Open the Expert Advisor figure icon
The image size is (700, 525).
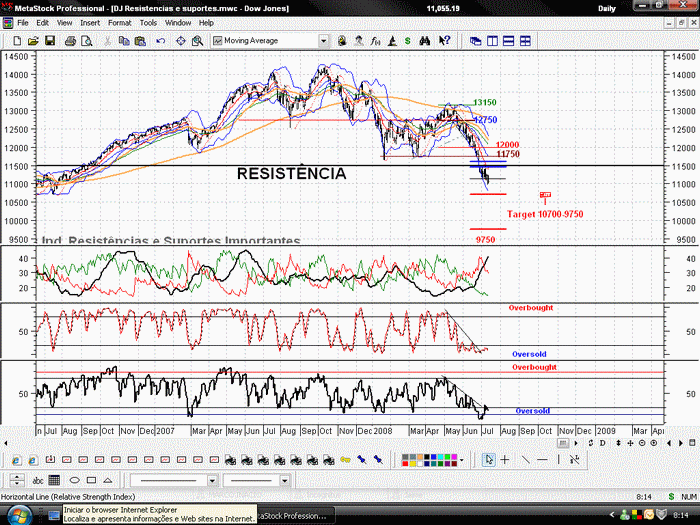coord(359,41)
